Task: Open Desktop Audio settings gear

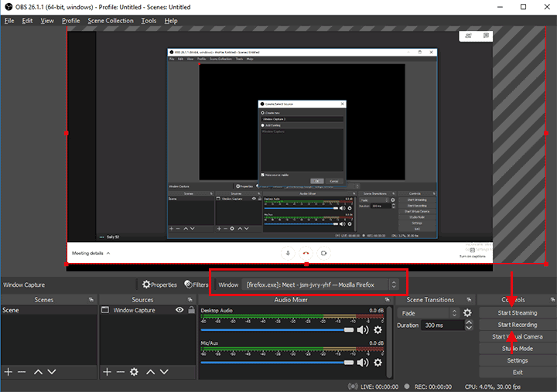Action: pos(378,330)
